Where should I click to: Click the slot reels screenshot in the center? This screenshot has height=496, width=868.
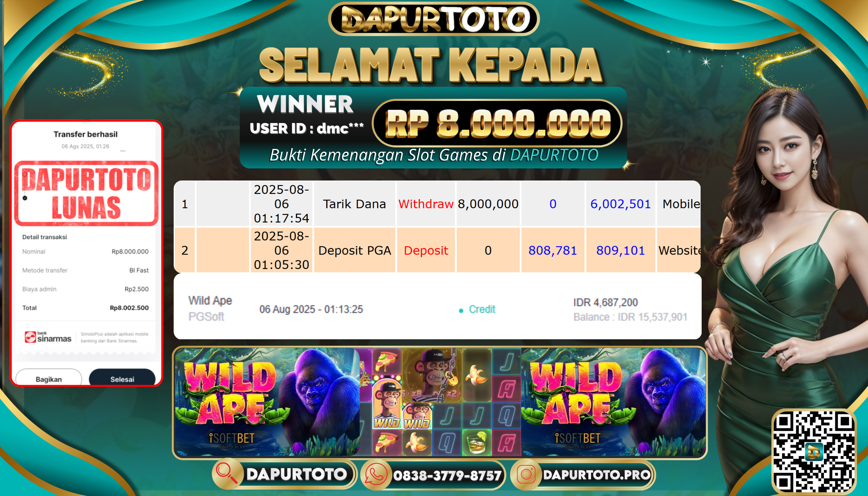441,402
